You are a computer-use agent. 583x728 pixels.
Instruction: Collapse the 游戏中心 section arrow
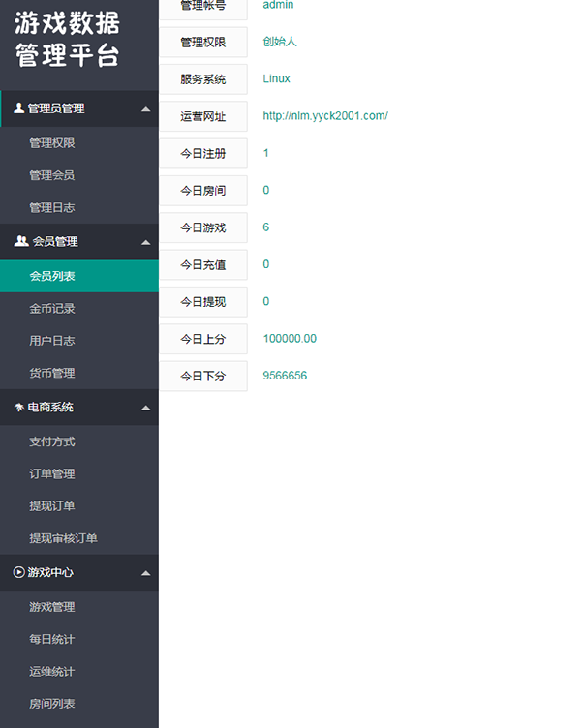[x=146, y=573]
